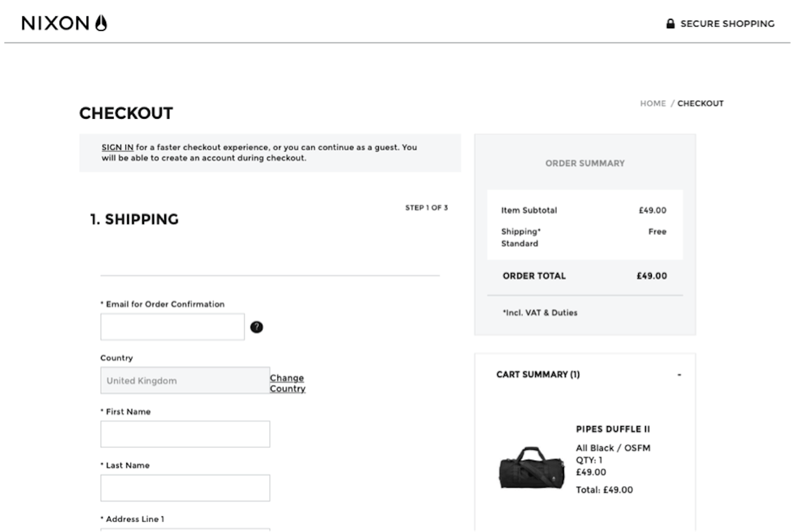This screenshot has height=532, width=795.
Task: Open the email help question mark icon
Action: [257, 327]
